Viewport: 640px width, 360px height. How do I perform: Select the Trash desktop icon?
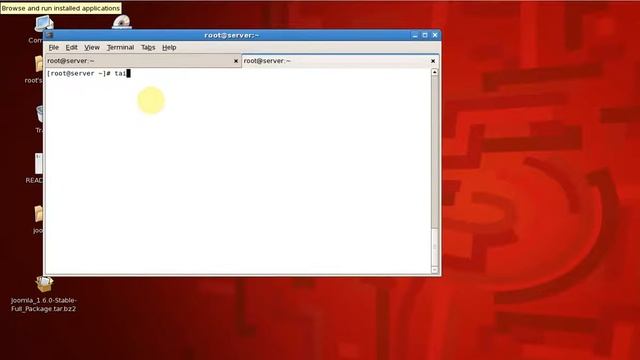click(40, 114)
